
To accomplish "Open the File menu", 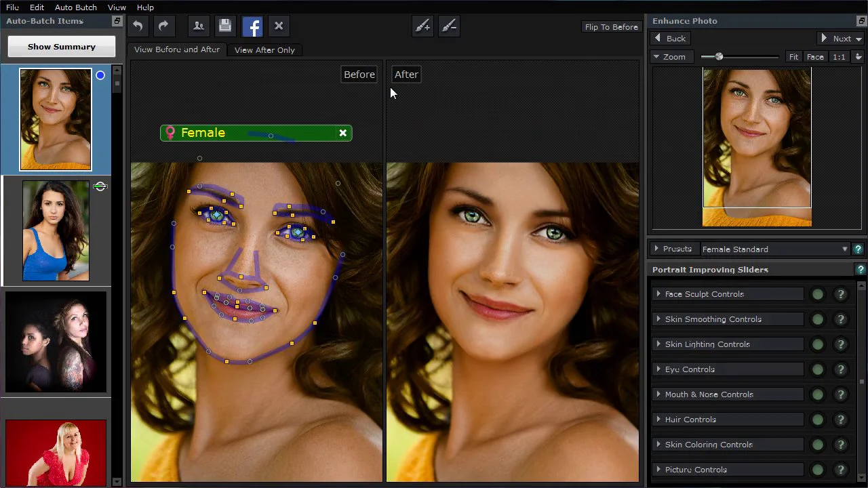I will [x=12, y=7].
